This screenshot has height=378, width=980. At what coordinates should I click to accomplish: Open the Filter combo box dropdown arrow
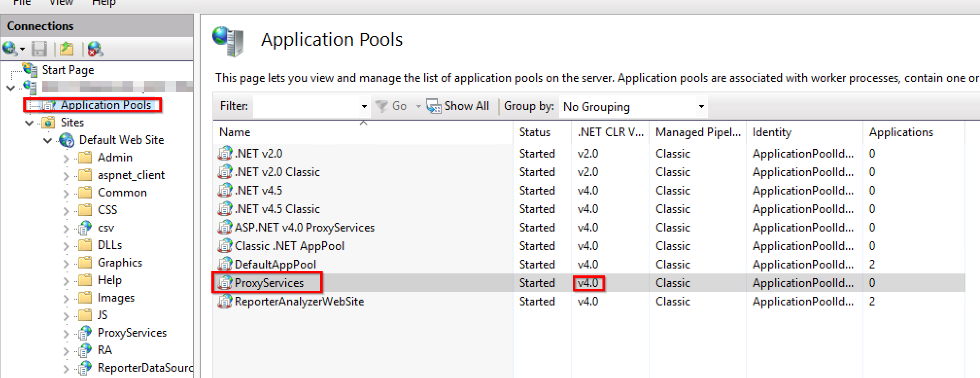pos(364,107)
